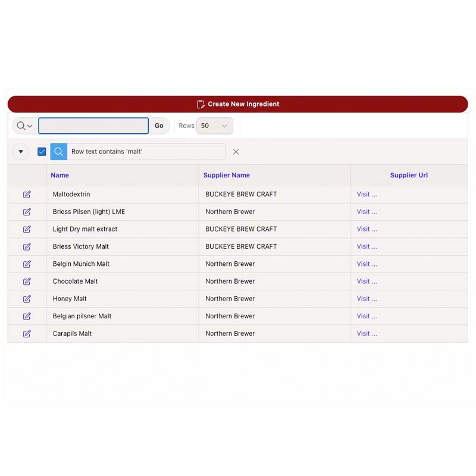Edit the Chocolate Malt ingredient
The image size is (476, 476).
tap(27, 281)
